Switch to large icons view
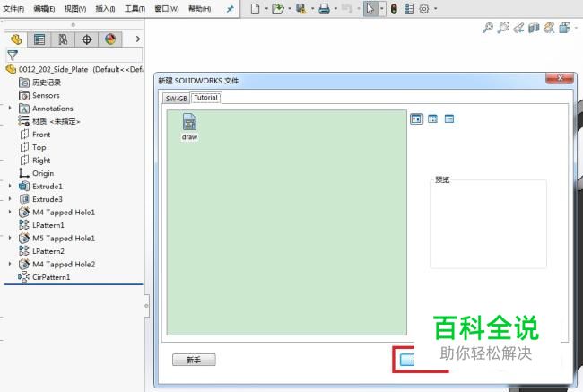This screenshot has height=392, width=583. [x=416, y=119]
